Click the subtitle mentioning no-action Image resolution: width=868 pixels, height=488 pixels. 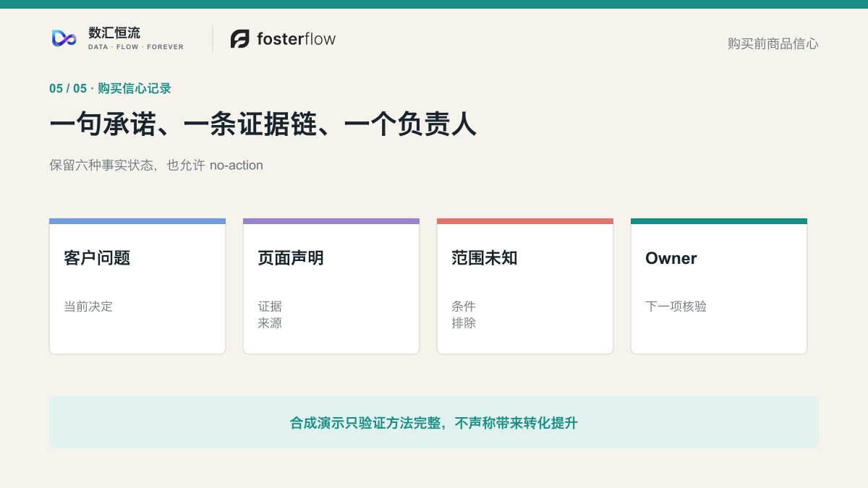tap(156, 165)
